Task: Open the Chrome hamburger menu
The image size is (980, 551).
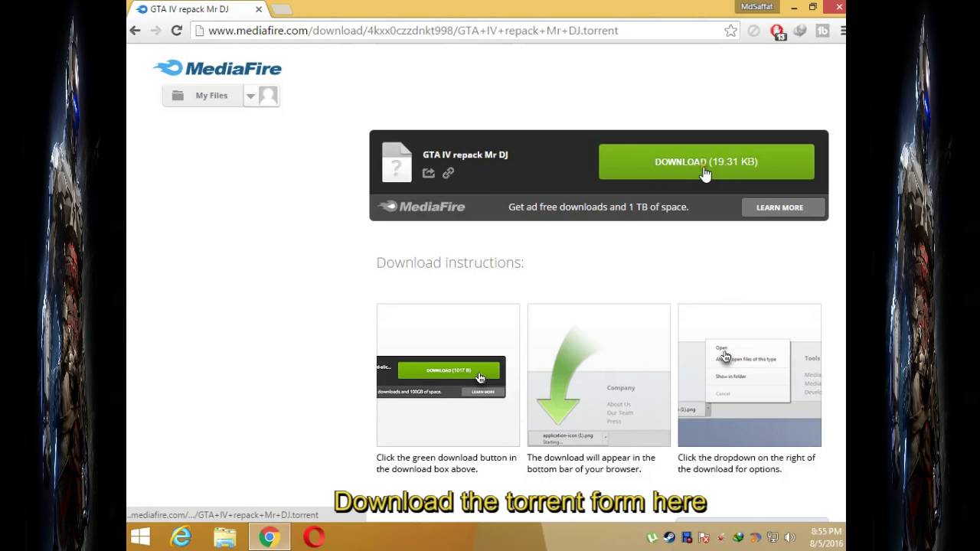Action: [842, 31]
